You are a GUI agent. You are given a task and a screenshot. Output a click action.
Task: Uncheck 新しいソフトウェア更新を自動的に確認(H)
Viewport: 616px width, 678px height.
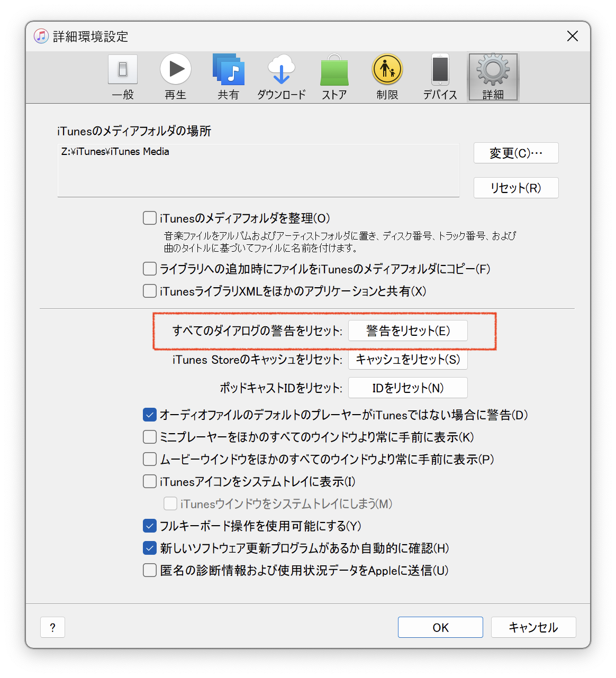[150, 548]
